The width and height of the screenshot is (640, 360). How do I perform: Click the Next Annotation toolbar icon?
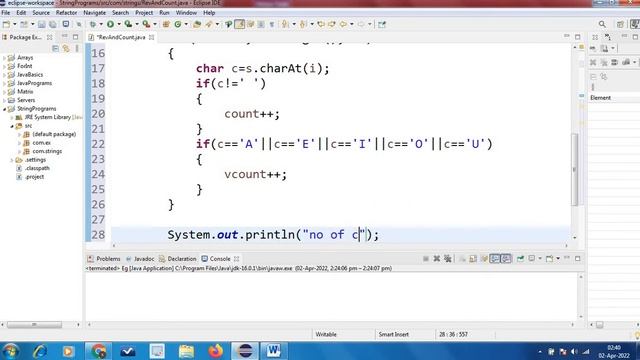point(285,24)
